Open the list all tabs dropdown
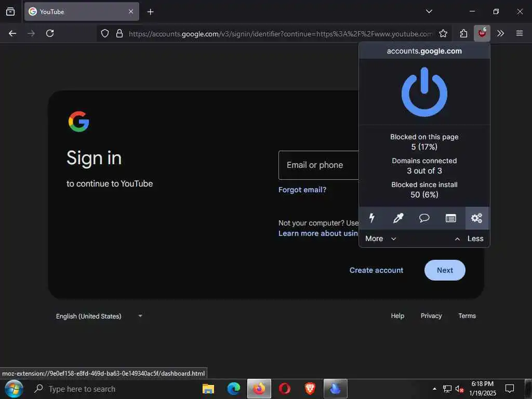 click(429, 11)
